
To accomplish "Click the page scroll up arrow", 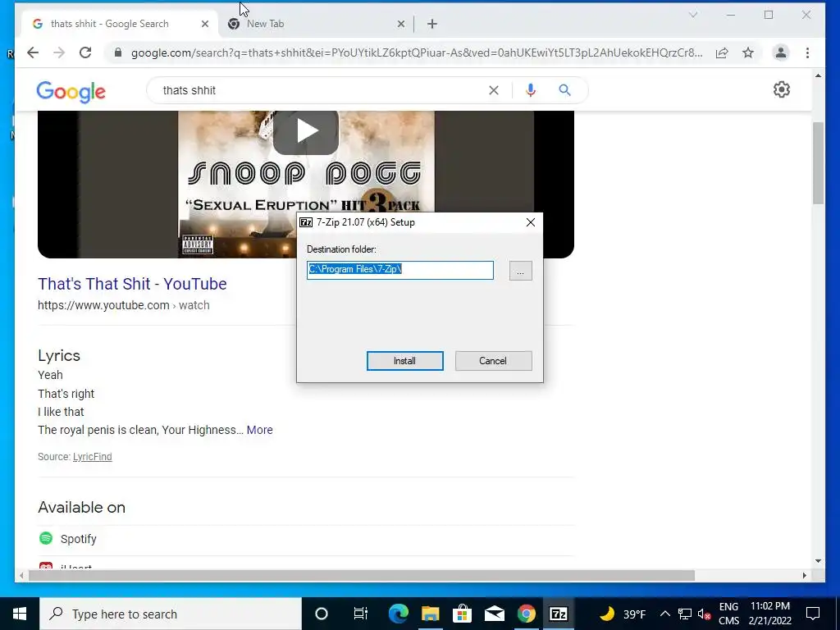I will 818,75.
